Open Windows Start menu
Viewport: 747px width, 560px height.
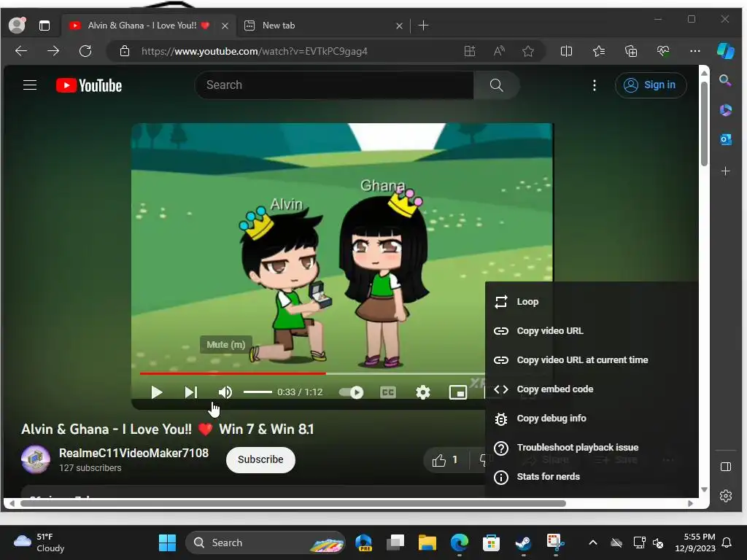pyautogui.click(x=167, y=542)
